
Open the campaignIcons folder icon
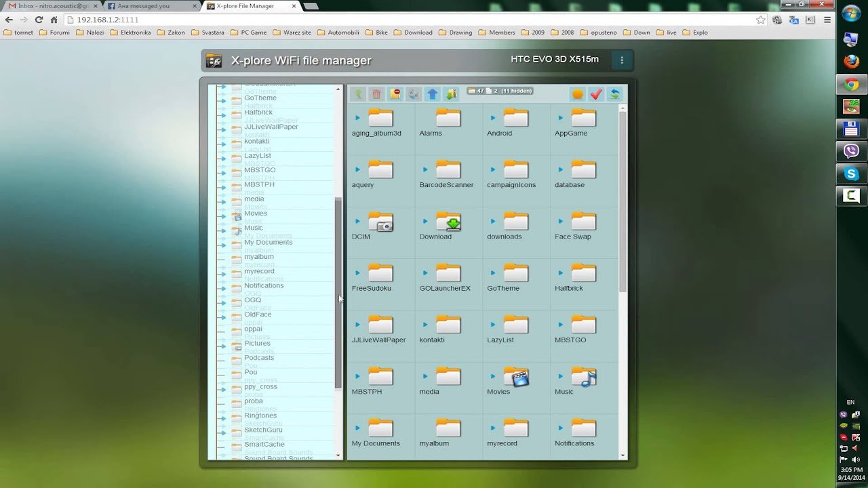coord(516,169)
